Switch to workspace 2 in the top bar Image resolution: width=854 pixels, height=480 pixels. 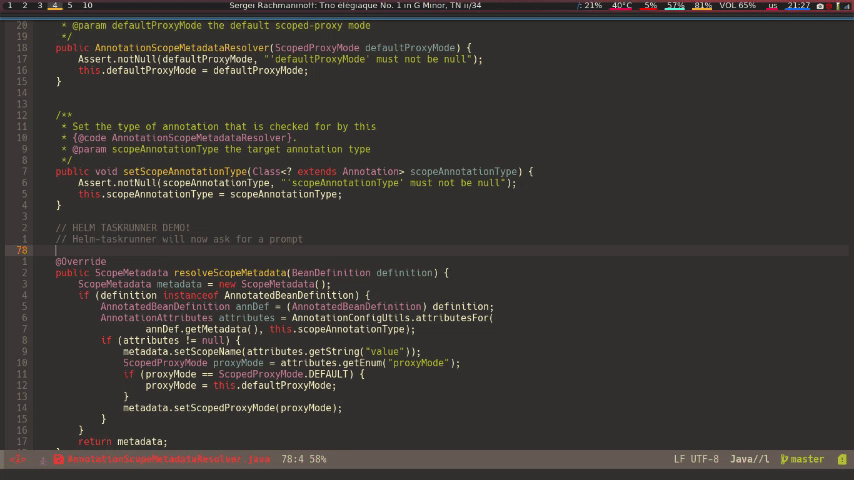(x=25, y=5)
